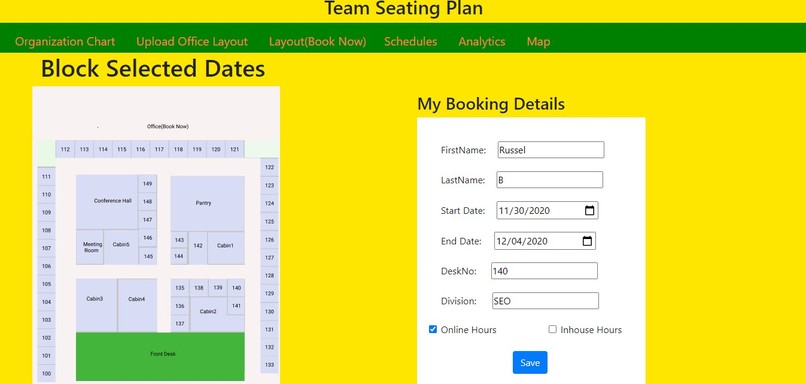Choose desk 137 on the layout
This screenshot has width=806, height=384.
tap(180, 323)
